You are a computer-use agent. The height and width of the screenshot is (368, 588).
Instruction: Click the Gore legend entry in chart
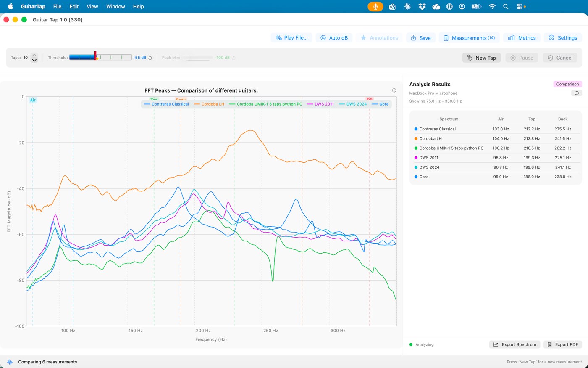coord(381,104)
